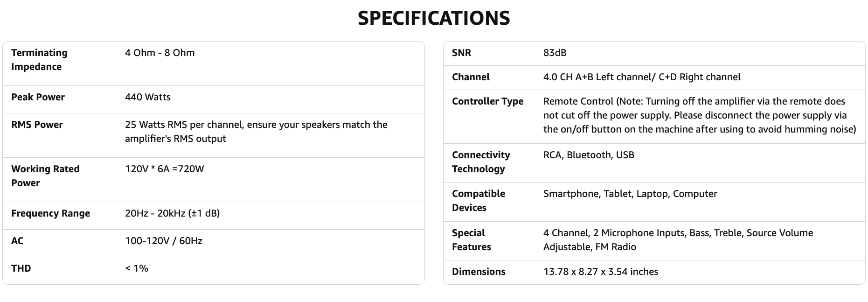This screenshot has width=868, height=302.
Task: Click the Smartphone, Tablet, Laptop, Computer text
Action: (630, 194)
